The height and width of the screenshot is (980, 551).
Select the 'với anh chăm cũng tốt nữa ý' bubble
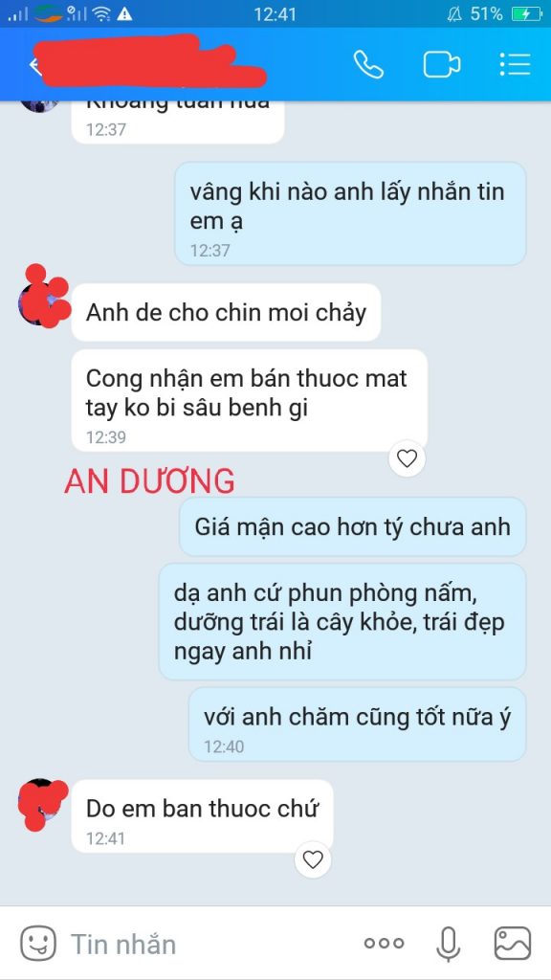click(357, 724)
